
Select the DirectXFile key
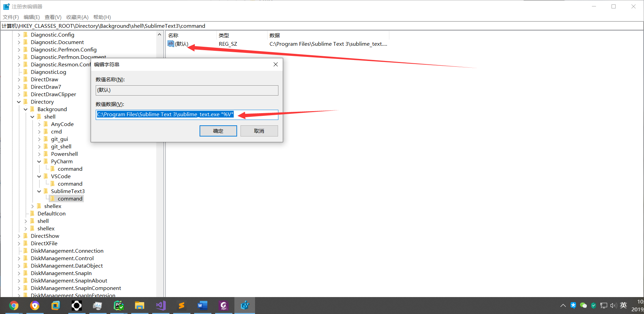(44, 244)
